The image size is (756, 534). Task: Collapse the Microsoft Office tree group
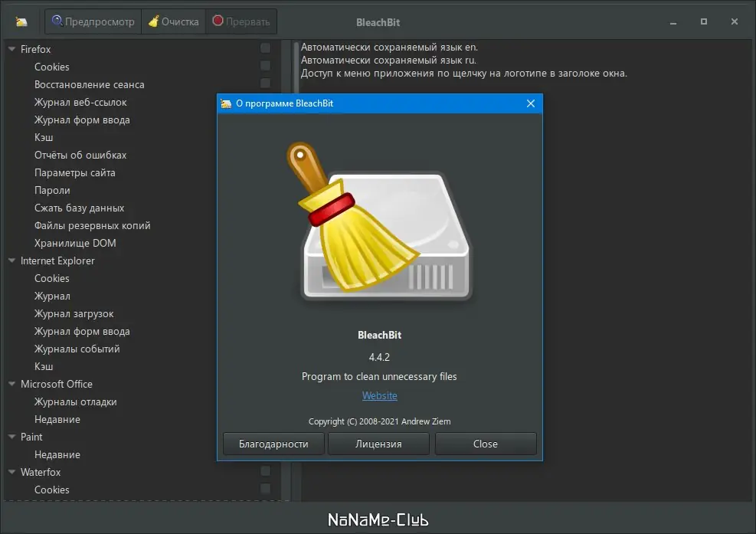pyautogui.click(x=12, y=384)
